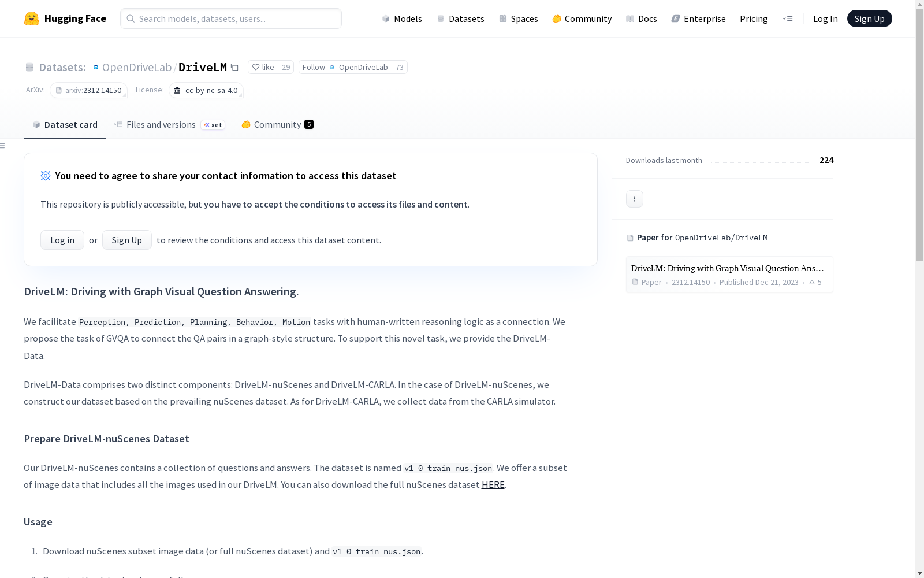Click the Datasets: breadcrumb label
This screenshot has width=924, height=578.
tap(62, 68)
